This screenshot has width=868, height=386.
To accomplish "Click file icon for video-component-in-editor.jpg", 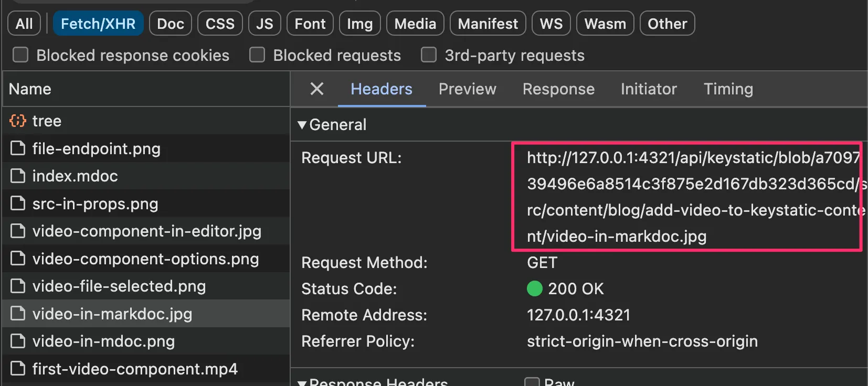I will (x=18, y=231).
